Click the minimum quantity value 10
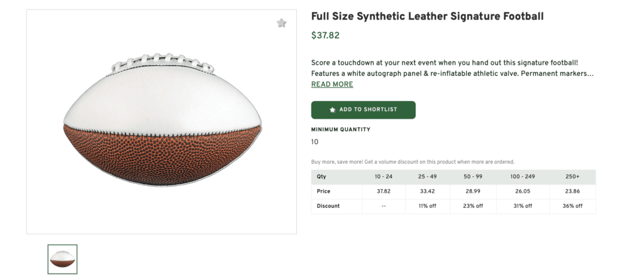Viewport: 644px width, 280px height. click(x=315, y=142)
